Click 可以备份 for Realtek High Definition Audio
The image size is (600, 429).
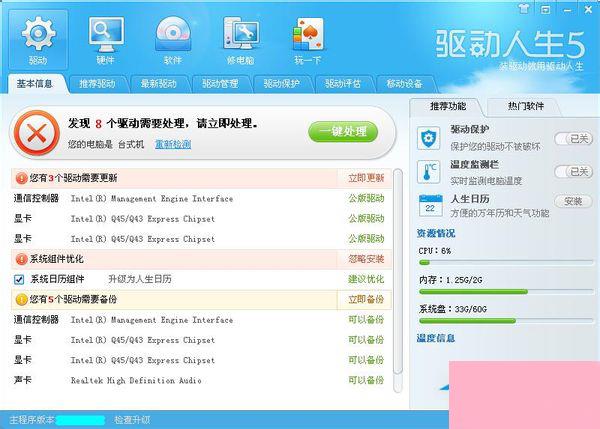pyautogui.click(x=366, y=380)
